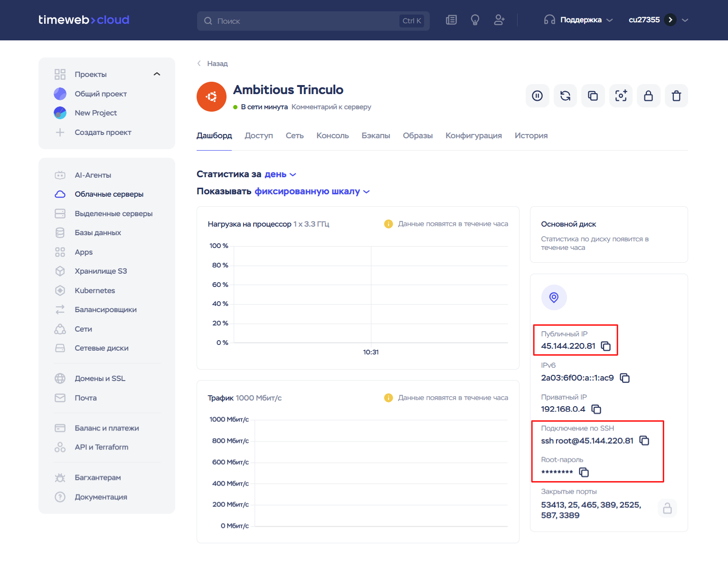Viewport: 728px width, 563px height.
Task: Open Балансировщики in sidebar
Action: (105, 309)
